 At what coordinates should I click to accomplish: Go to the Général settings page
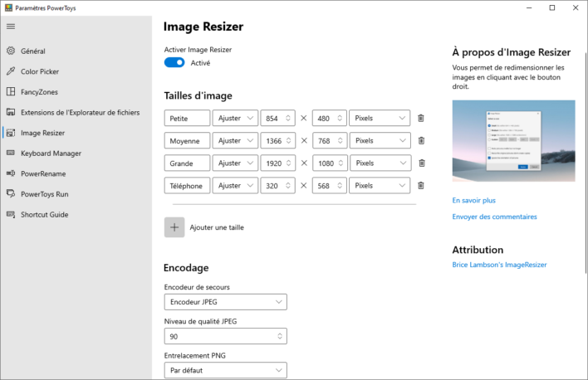tap(33, 51)
